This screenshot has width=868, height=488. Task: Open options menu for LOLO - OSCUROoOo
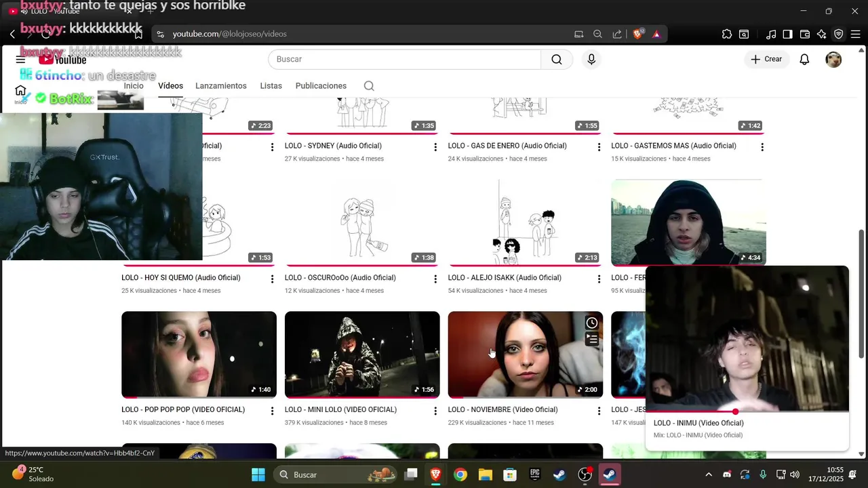coord(435,279)
